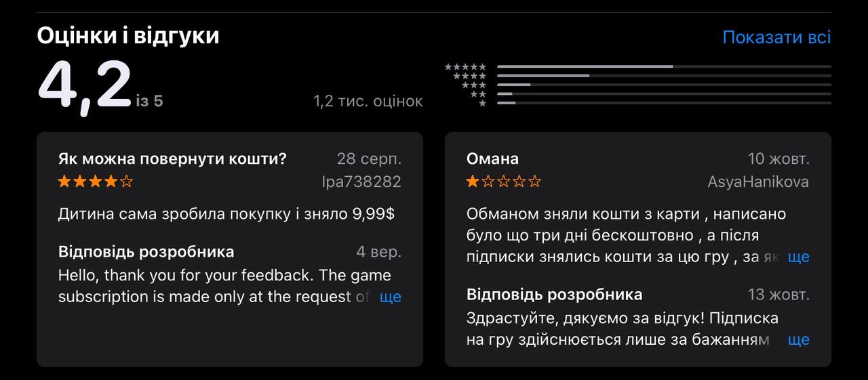Expand developer reply to Ipa738282 with ще
The height and width of the screenshot is (380, 868).
[x=391, y=297]
